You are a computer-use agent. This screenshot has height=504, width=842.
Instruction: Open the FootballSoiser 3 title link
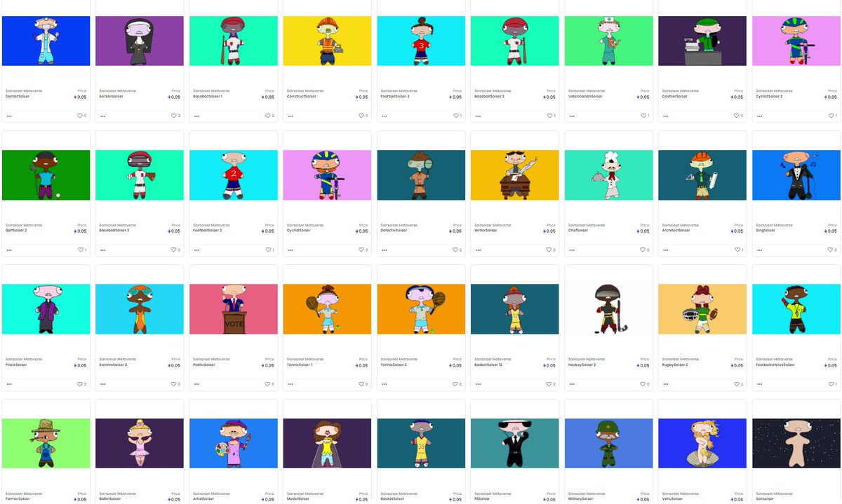coord(395,97)
